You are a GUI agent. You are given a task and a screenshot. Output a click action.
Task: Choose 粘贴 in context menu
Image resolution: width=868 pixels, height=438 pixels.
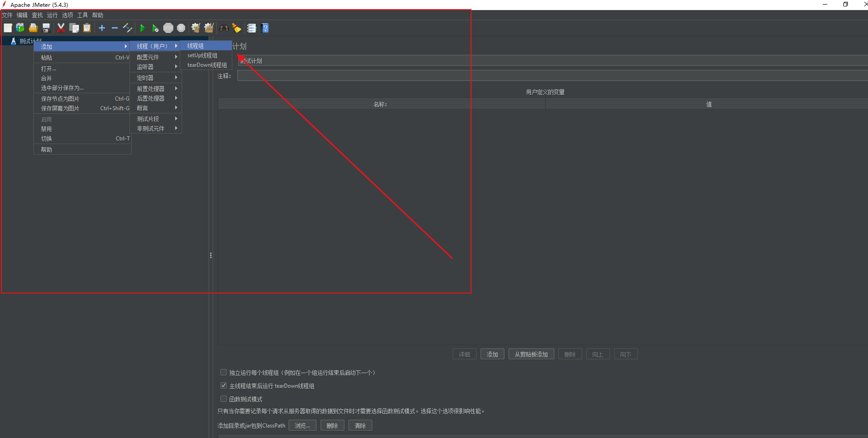pyautogui.click(x=82, y=58)
